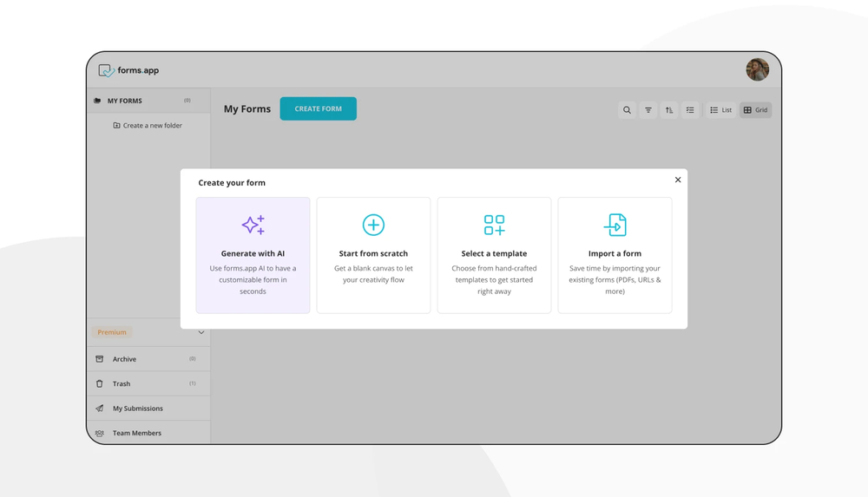
Task: Click the Start from scratch plus icon
Action: (x=373, y=225)
